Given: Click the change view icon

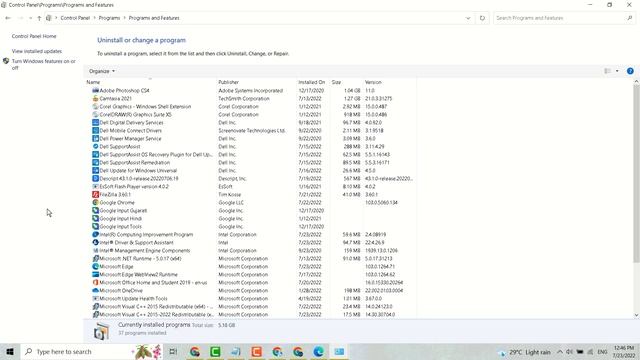Looking at the screenshot, I should tap(608, 71).
